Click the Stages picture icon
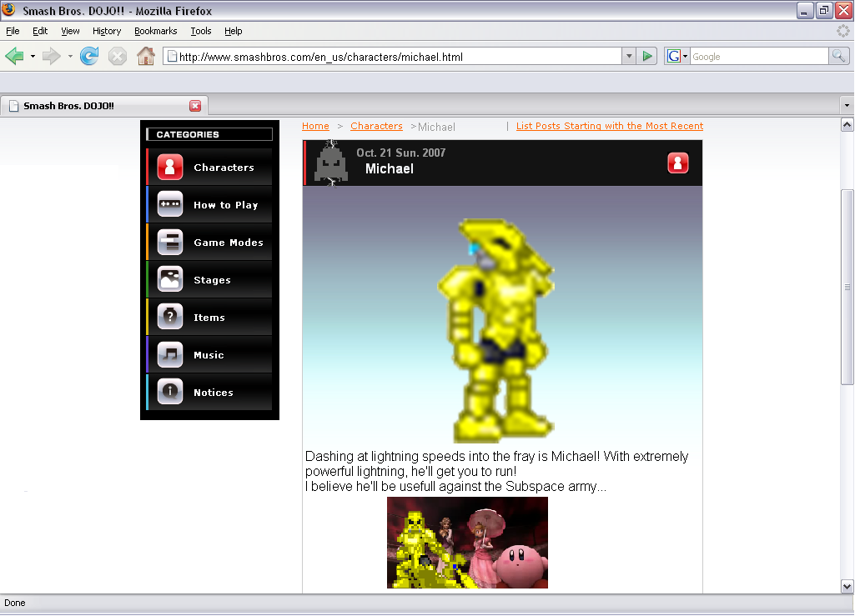The image size is (855, 616). click(170, 279)
